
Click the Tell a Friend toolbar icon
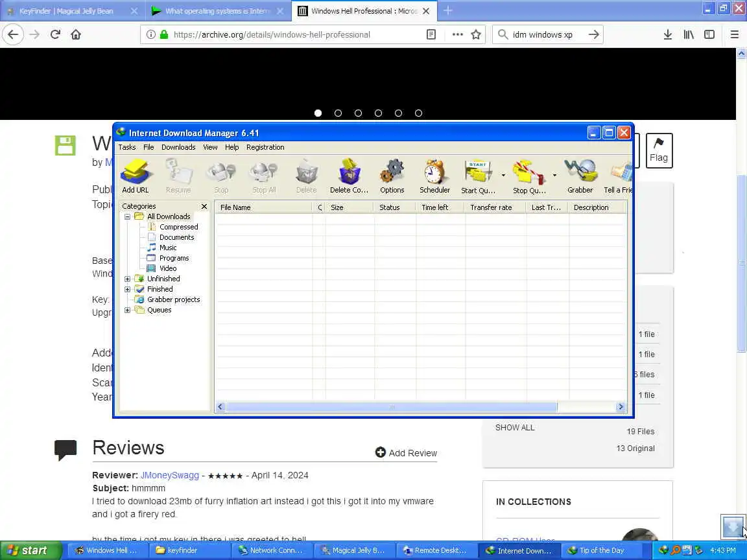click(x=618, y=176)
